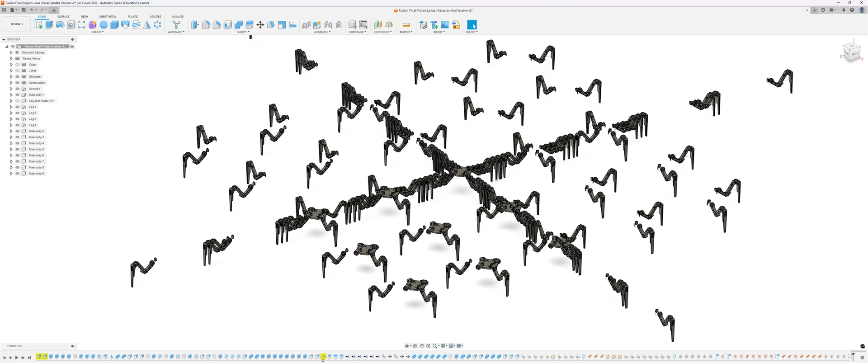
Task: Choose the Insert Derive icon
Action: coord(423,25)
